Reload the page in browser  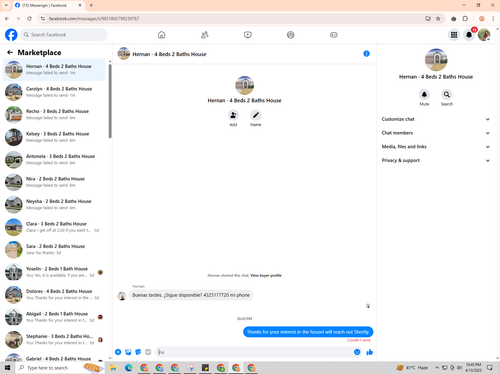coord(29,19)
